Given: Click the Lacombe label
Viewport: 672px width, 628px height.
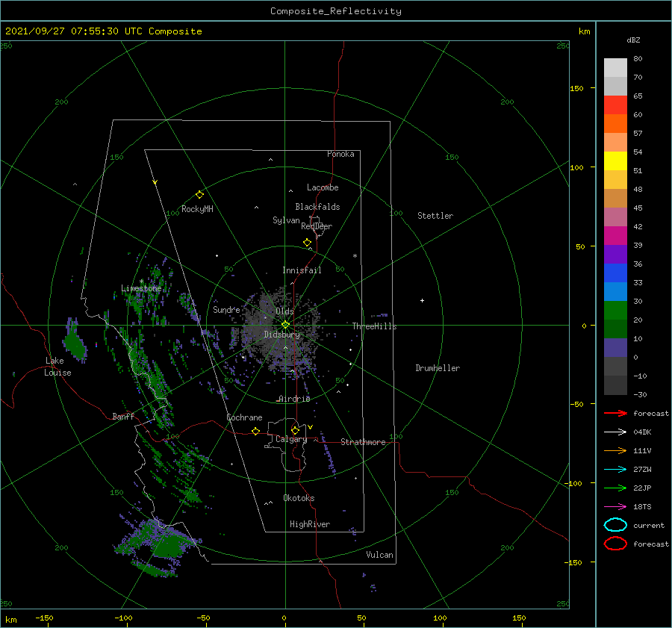Looking at the screenshot, I should tap(323, 187).
